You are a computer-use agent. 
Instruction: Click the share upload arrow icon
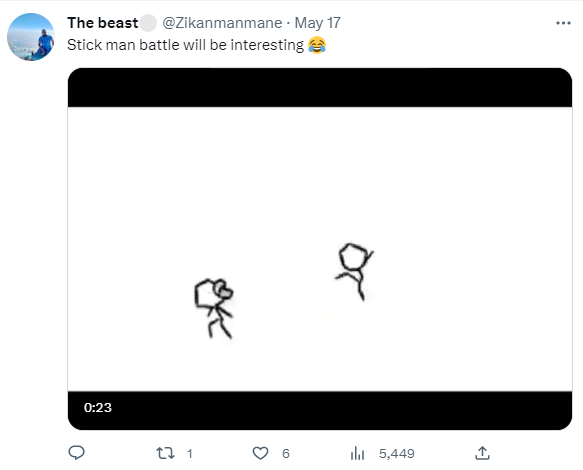click(x=482, y=453)
